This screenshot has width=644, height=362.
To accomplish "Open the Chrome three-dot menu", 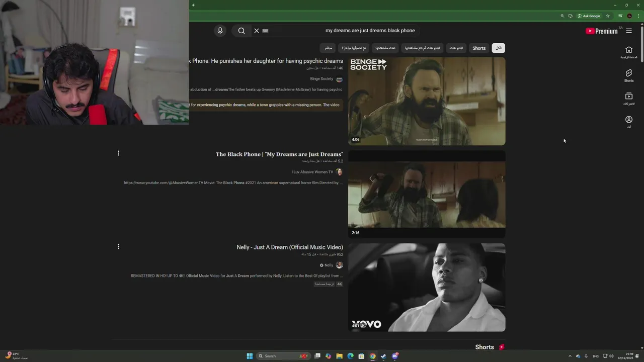I will pyautogui.click(x=637, y=16).
